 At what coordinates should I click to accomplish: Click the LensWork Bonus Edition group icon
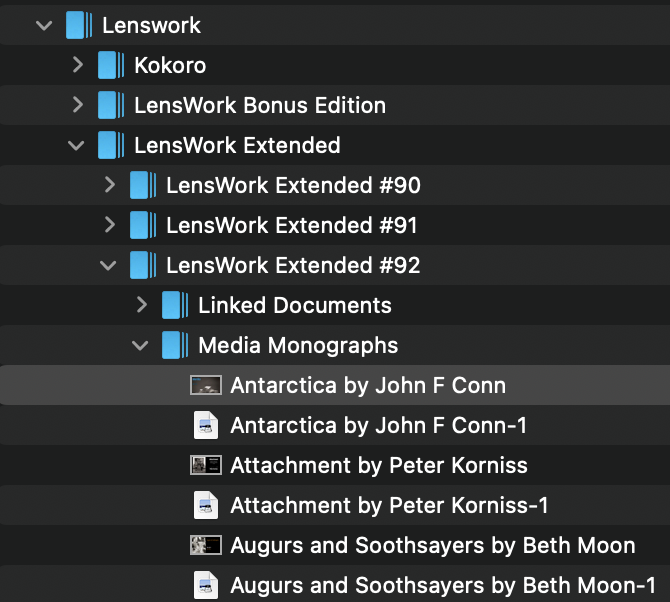coord(111,105)
